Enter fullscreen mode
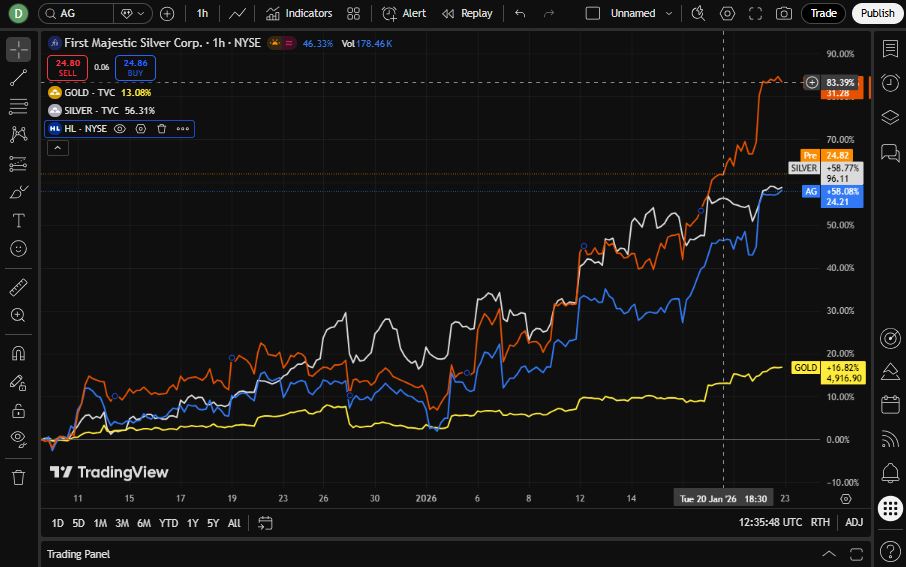This screenshot has width=906, height=567. coord(756,13)
